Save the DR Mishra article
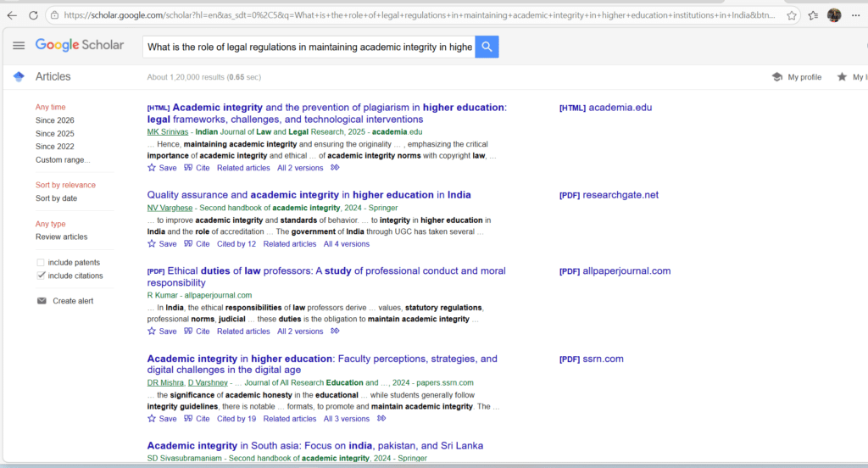 coord(162,419)
